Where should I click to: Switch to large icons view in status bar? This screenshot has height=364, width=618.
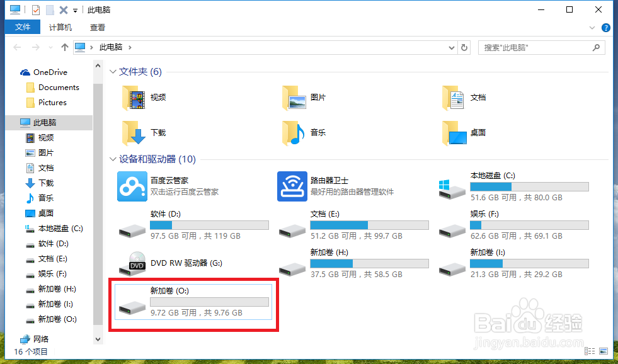(x=604, y=351)
